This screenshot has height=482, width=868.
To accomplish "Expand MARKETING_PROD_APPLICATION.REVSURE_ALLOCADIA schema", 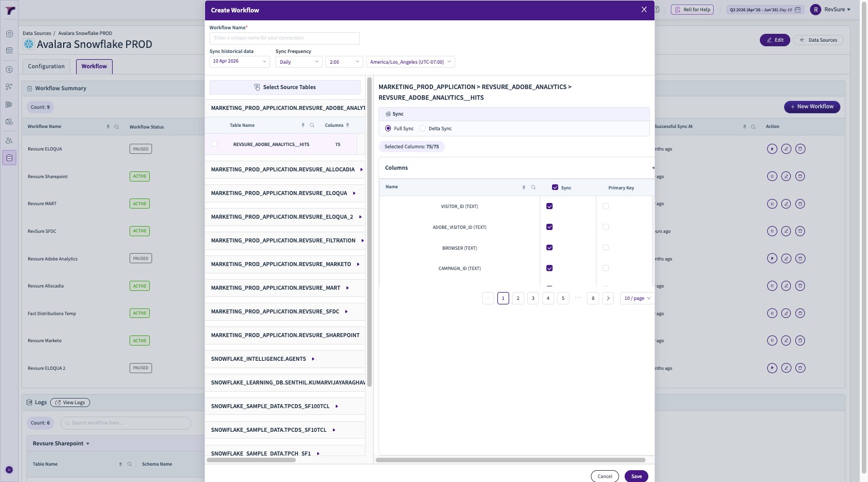I will (362, 170).
